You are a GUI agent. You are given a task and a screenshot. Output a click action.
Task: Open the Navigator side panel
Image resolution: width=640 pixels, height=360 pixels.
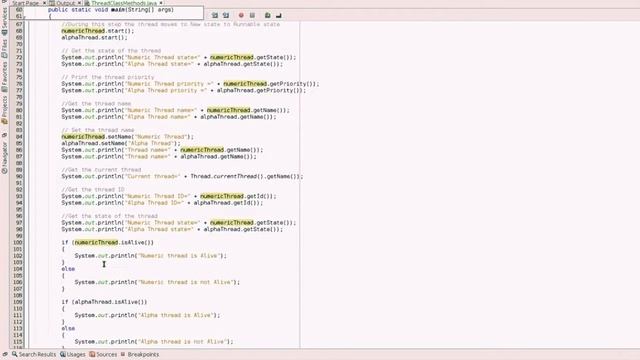click(x=4, y=157)
